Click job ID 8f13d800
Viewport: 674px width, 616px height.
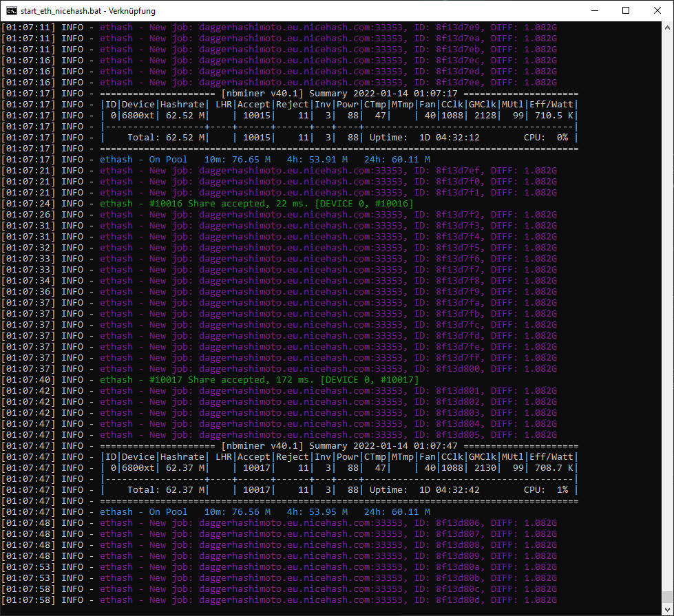tap(459, 369)
